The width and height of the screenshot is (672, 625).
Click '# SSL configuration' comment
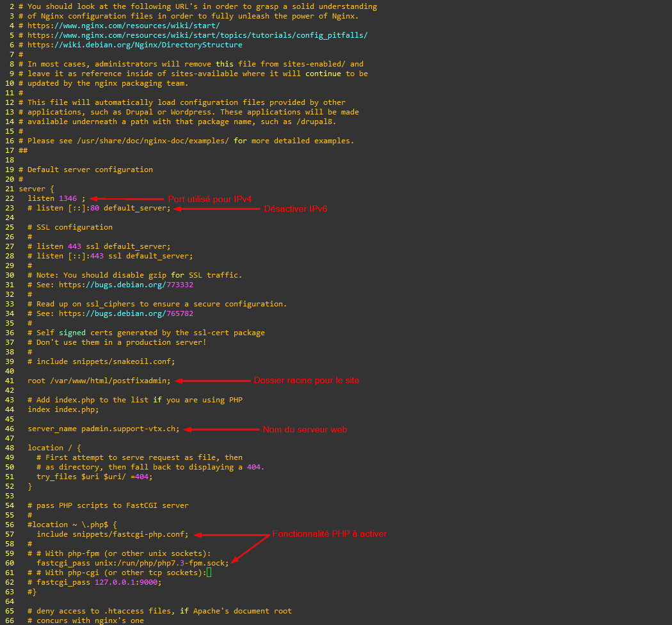pos(70,227)
